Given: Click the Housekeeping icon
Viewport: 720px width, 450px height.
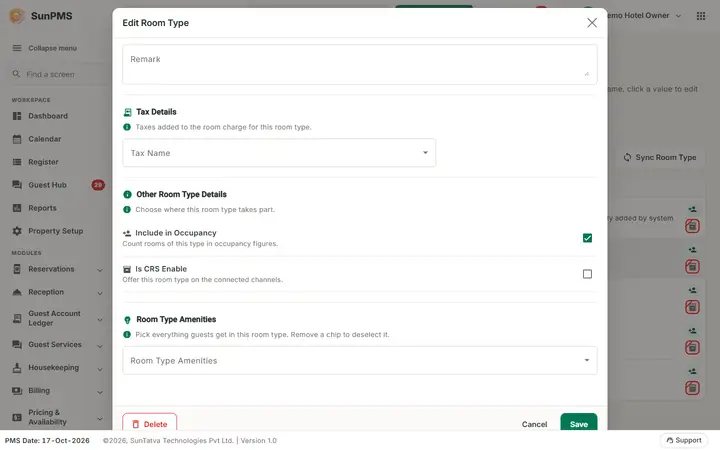Looking at the screenshot, I should pyautogui.click(x=17, y=368).
